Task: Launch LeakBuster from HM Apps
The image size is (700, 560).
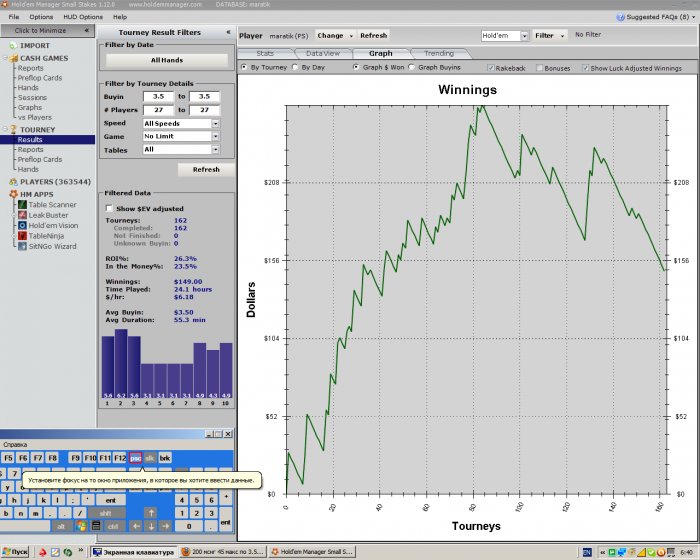Action: pos(48,215)
